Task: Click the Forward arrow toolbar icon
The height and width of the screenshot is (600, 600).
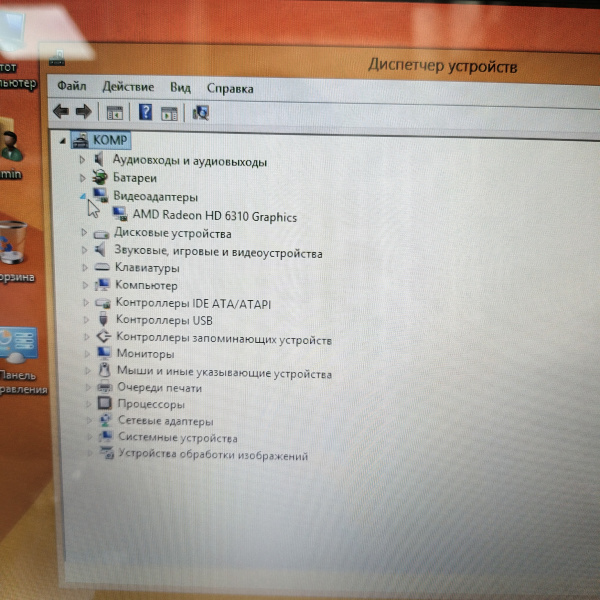Action: point(82,112)
